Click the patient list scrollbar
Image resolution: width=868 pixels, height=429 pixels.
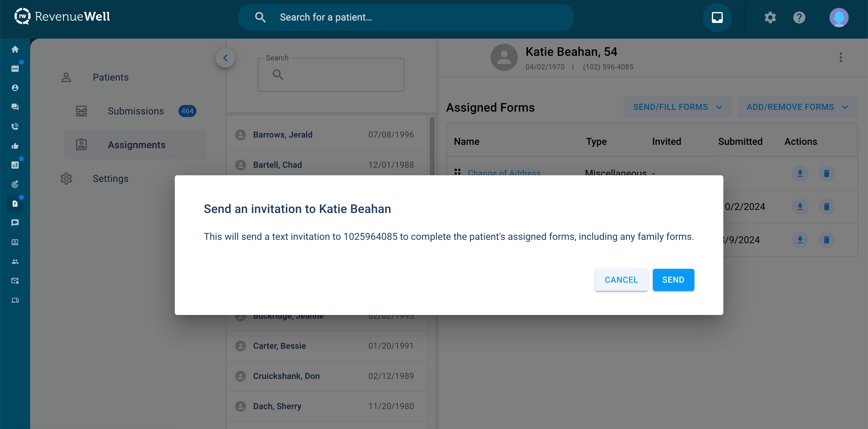click(x=432, y=145)
